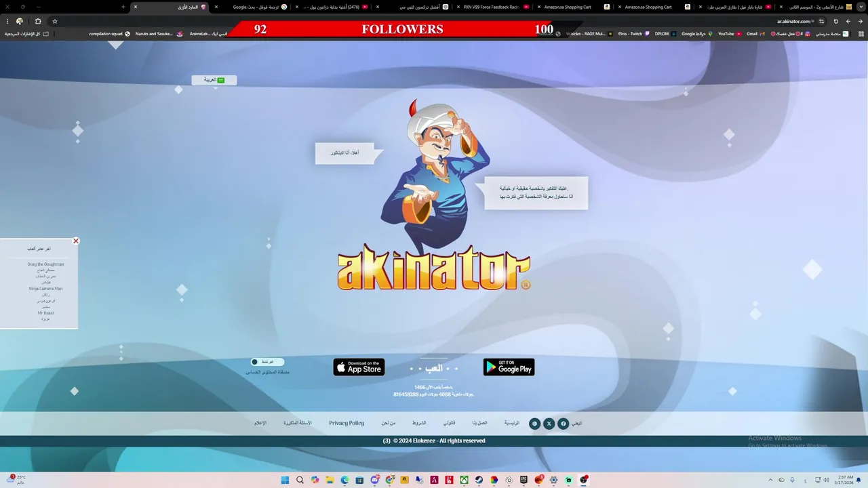
Task: Open the 2:37 AM clock calendar
Action: pyautogui.click(x=845, y=480)
